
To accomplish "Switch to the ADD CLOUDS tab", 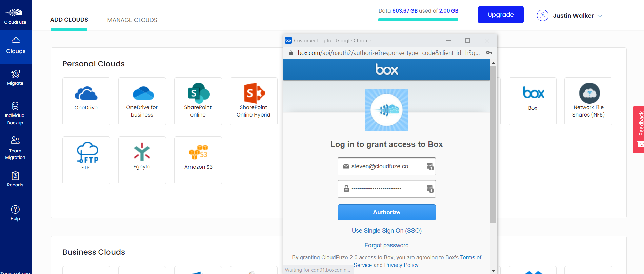I will coord(69,20).
